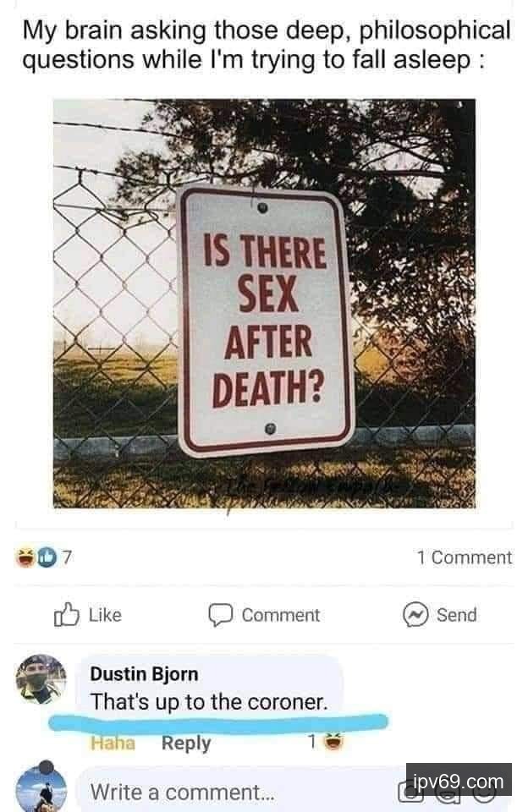Toggle the Haha reaction on the comment
This screenshot has width=528, height=812.
click(113, 743)
